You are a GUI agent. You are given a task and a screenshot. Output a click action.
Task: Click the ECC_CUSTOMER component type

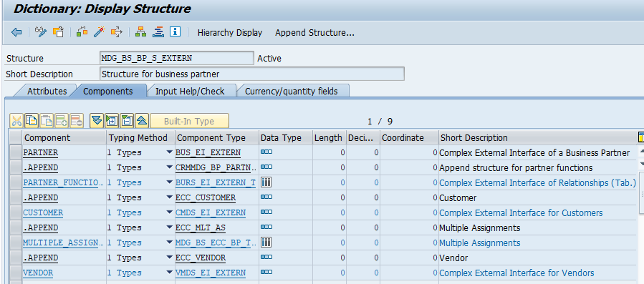206,198
